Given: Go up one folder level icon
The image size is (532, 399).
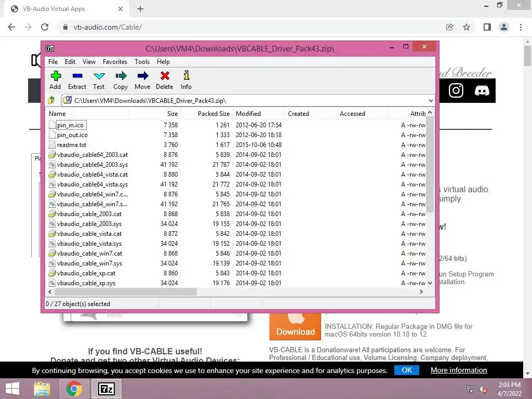Looking at the screenshot, I should pyautogui.click(x=51, y=100).
